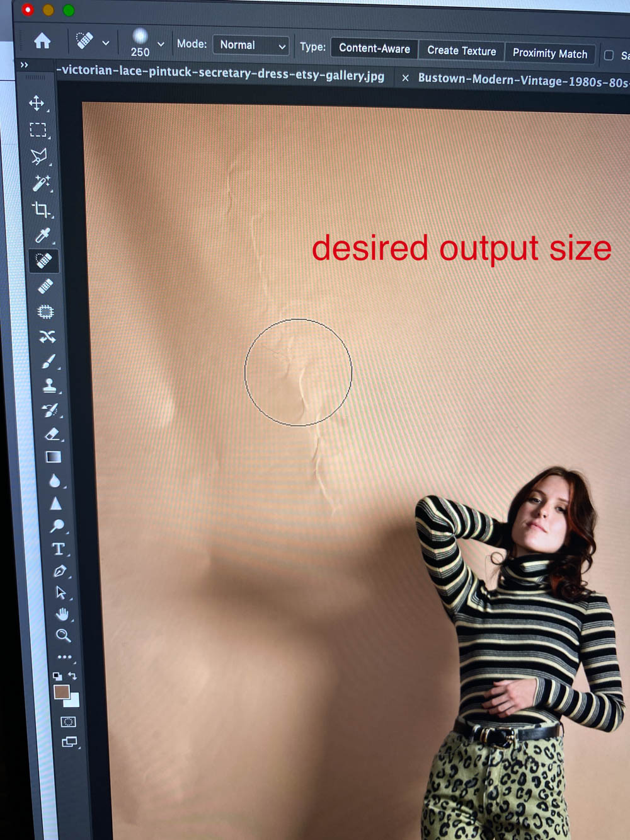The image size is (630, 840).
Task: Select the Content-Aware Move tool
Action: tap(47, 337)
